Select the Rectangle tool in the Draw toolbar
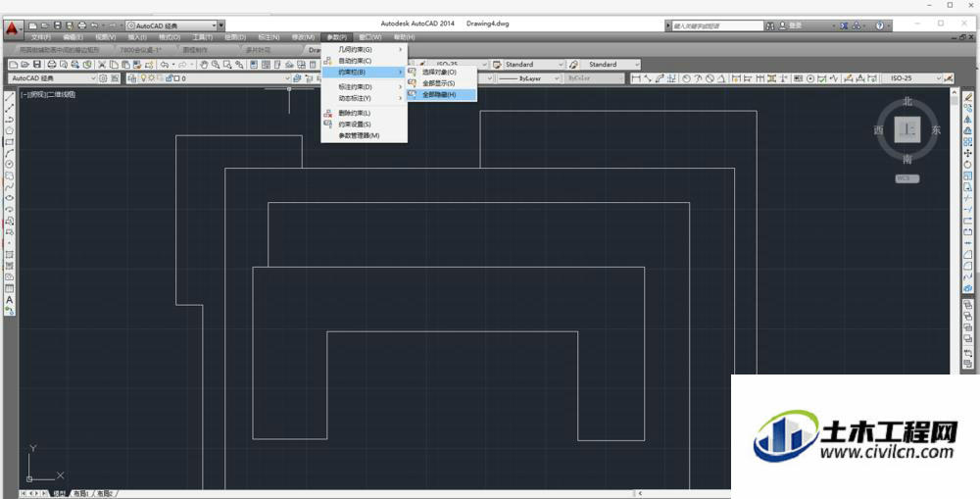 tap(10, 142)
